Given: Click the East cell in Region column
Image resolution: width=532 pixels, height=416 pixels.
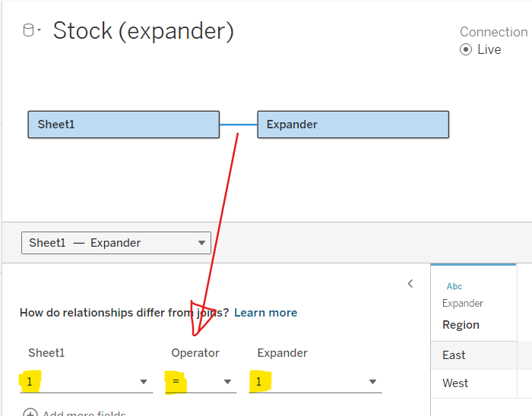Looking at the screenshot, I should pyautogui.click(x=454, y=355).
